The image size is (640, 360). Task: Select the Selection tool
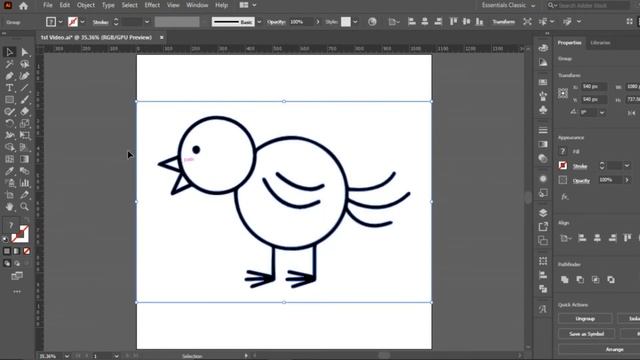point(9,52)
